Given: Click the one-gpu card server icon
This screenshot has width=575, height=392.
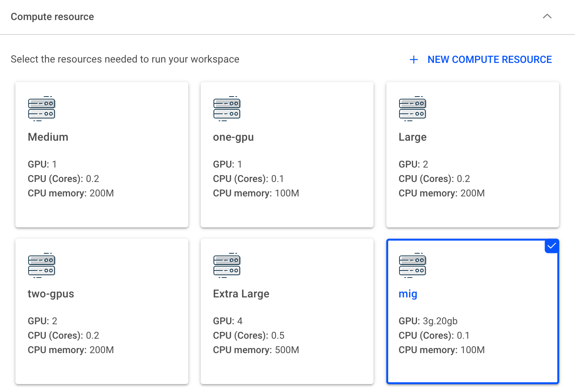Looking at the screenshot, I should click(227, 109).
